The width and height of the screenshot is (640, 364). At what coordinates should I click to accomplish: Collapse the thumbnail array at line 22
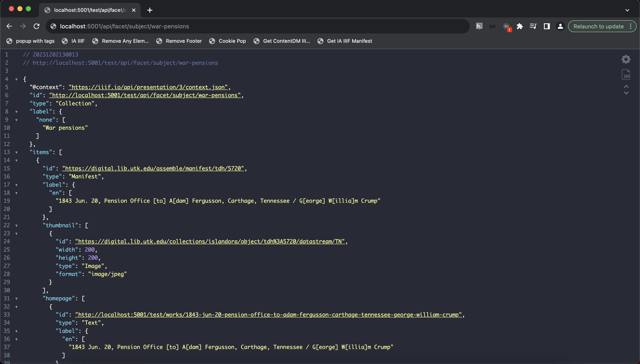point(17,226)
